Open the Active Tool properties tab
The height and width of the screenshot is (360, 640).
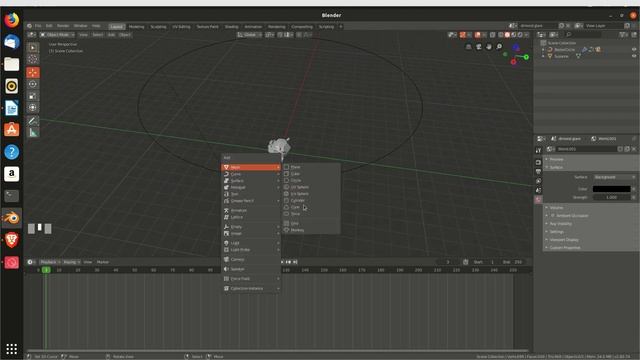click(x=538, y=150)
